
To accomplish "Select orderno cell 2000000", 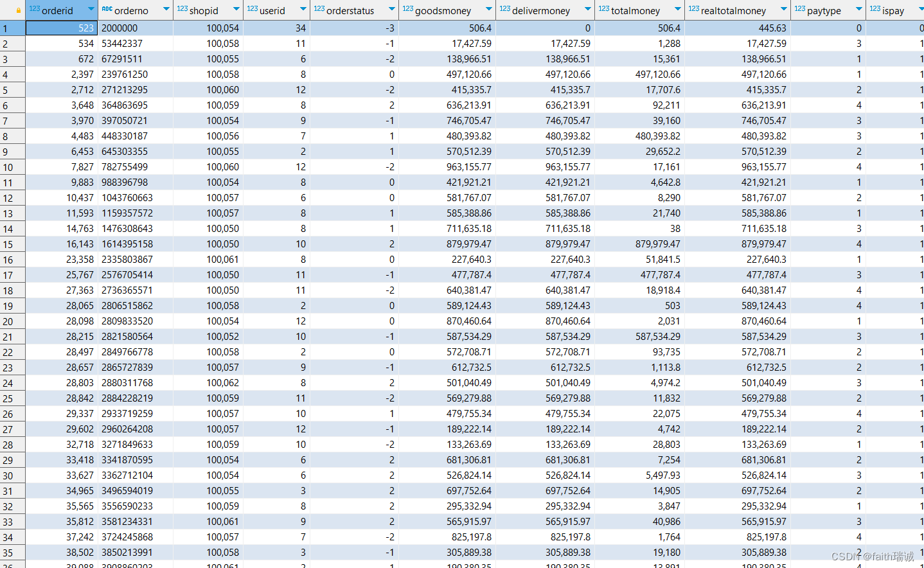I will pos(136,28).
